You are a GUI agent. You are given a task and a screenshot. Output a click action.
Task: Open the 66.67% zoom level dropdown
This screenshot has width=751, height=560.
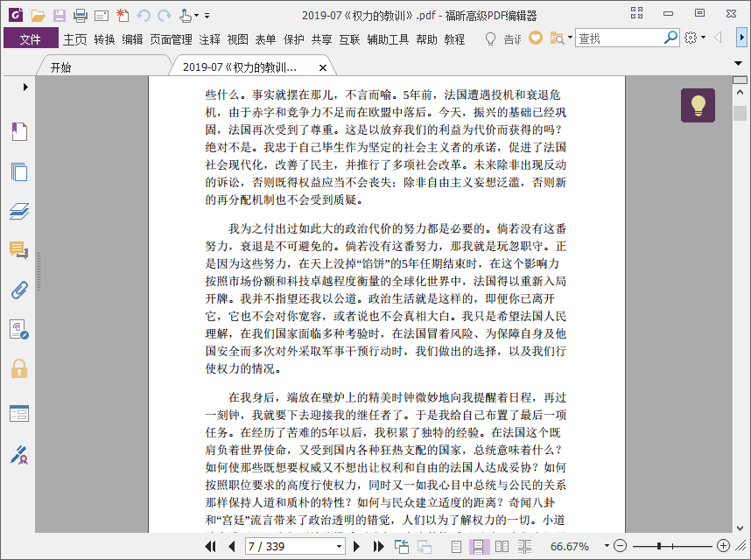[607, 546]
